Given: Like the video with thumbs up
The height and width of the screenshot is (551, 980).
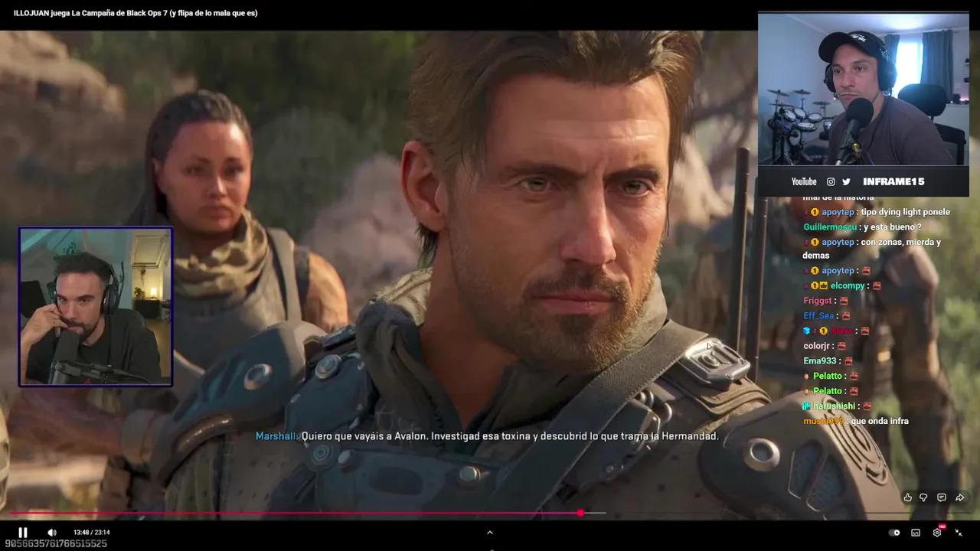Looking at the screenshot, I should [908, 497].
